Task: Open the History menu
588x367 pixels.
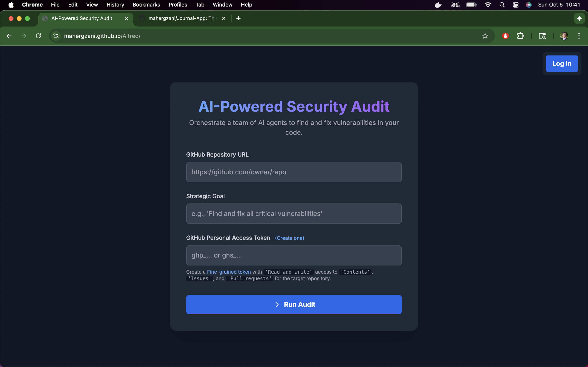Action: click(x=115, y=5)
